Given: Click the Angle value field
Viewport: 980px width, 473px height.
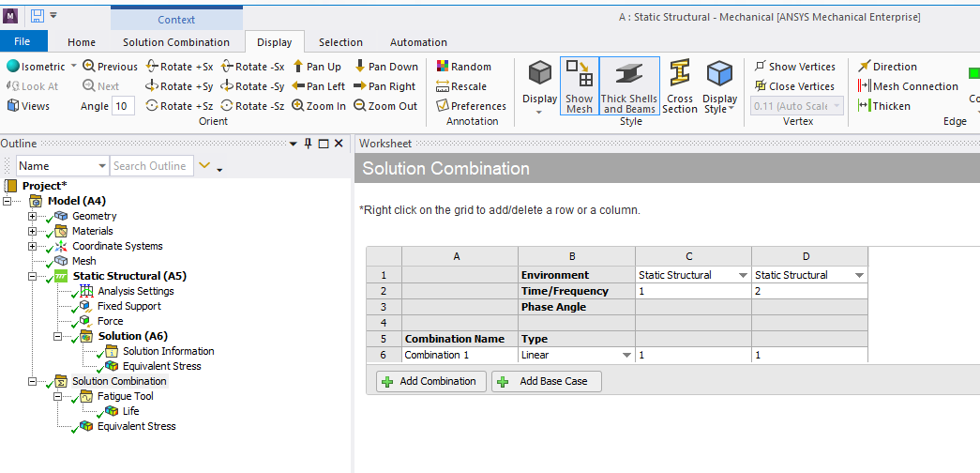Looking at the screenshot, I should point(123,106).
